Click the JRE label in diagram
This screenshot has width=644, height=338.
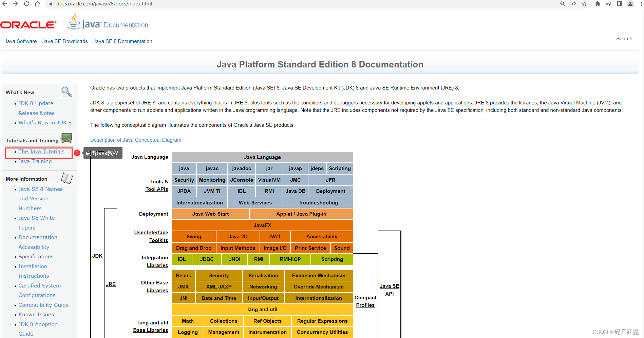pos(111,284)
